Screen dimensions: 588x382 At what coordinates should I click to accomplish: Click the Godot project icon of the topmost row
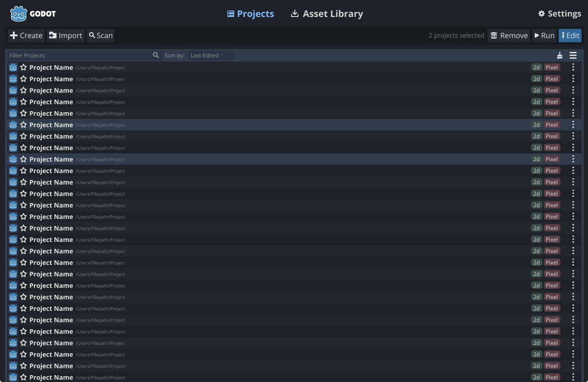pos(13,67)
